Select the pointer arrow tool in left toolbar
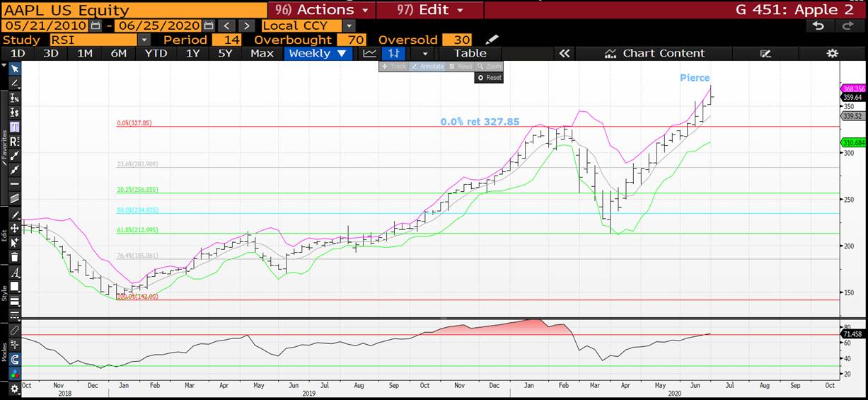The image size is (868, 400). point(15,69)
